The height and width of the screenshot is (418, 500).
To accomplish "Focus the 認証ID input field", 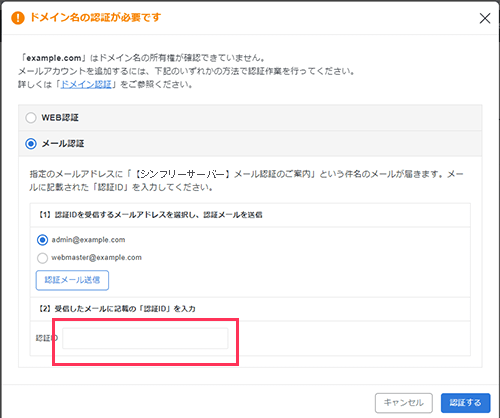I will pyautogui.click(x=145, y=338).
